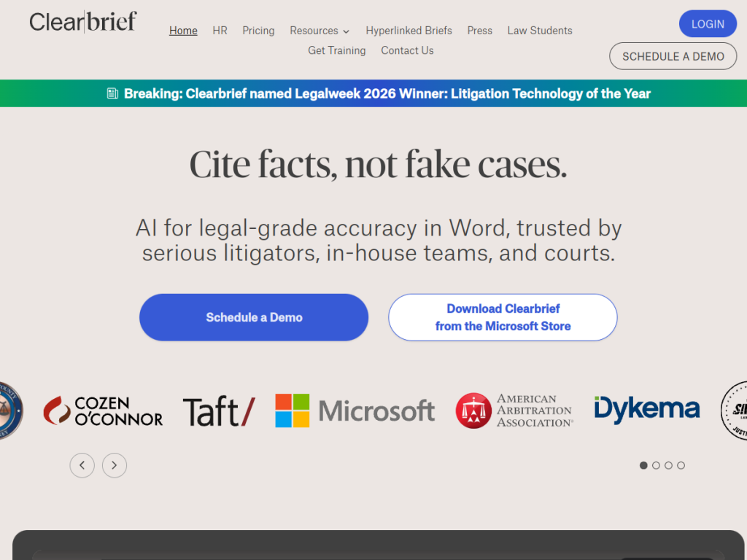Viewport: 747px width, 560px height.
Task: Download Clearbrief from the Microsoft Store
Action: pyautogui.click(x=503, y=317)
